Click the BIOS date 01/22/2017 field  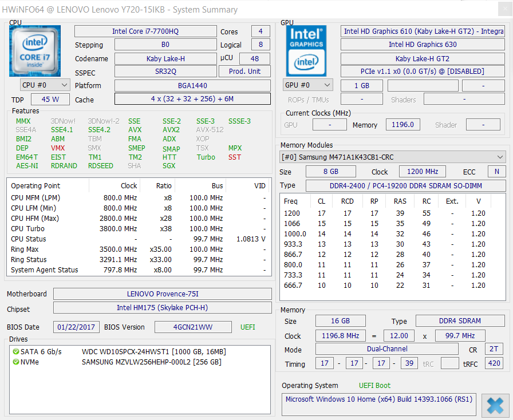[76, 327]
